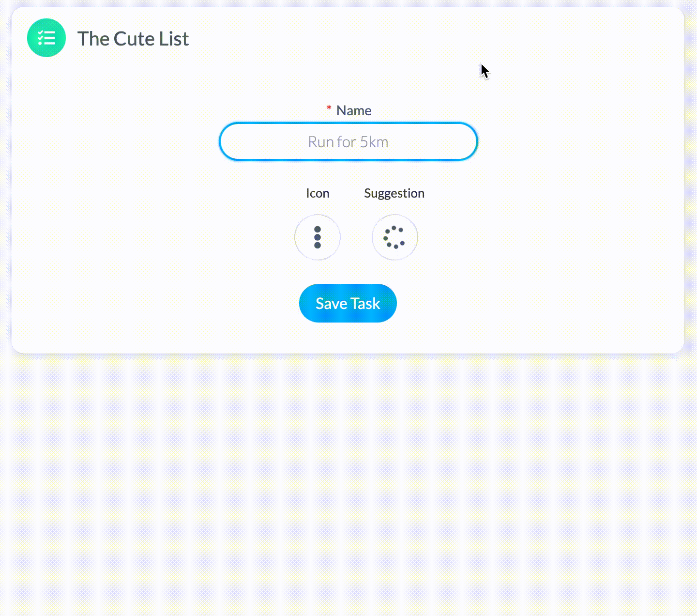Screen dimensions: 697x616
Task: Select the suggested icon circle
Action: pos(394,237)
